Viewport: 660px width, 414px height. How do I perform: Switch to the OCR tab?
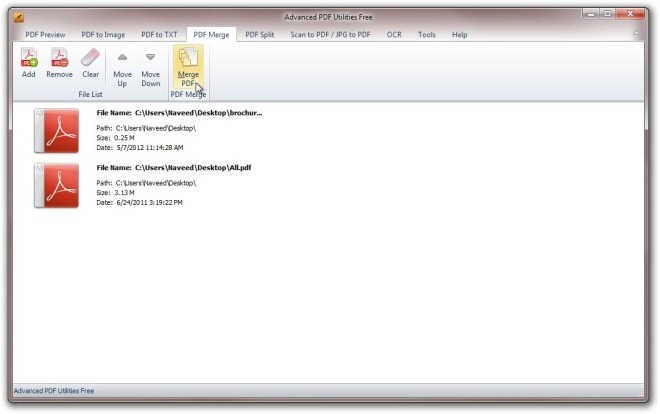[394, 34]
